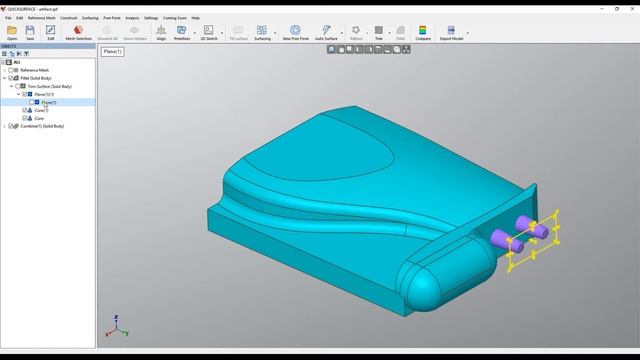Start the 2D Sketch tool
640x360 pixels.
tap(209, 30)
